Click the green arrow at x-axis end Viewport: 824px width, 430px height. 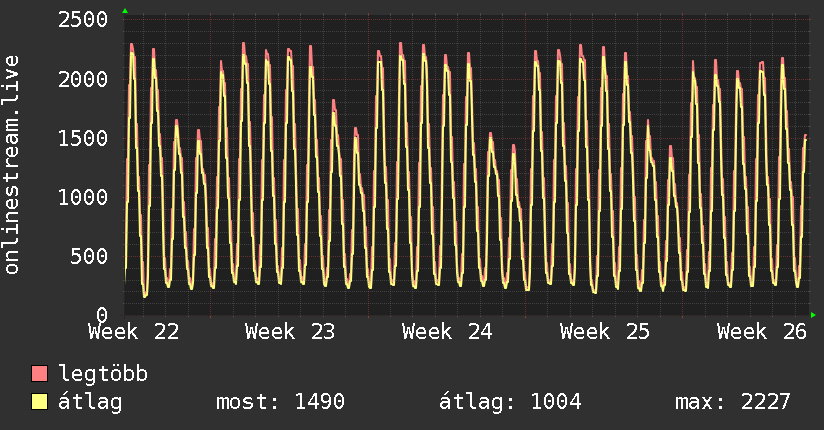(813, 315)
